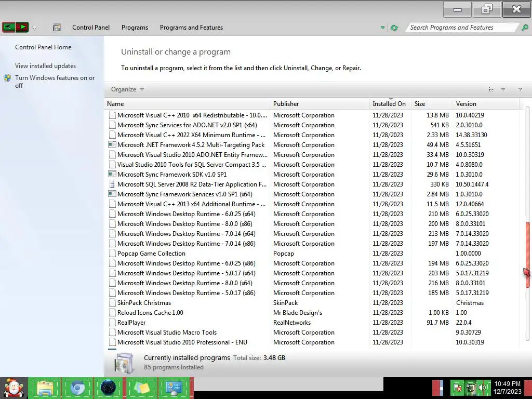The width and height of the screenshot is (532, 399).
Task: Select Microsoft Visual C++ 2010 x64 Redistributable row
Action: (x=312, y=115)
